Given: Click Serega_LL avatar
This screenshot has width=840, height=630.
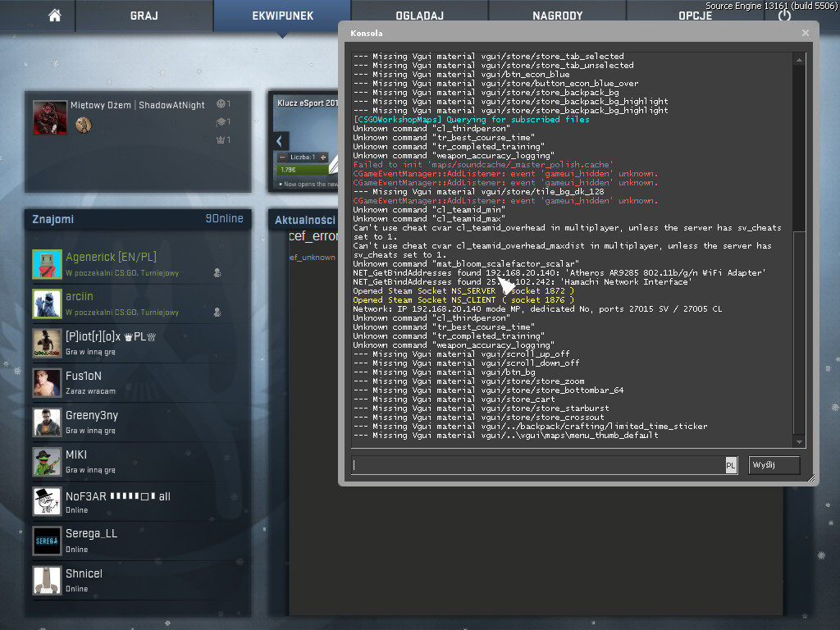Looking at the screenshot, I should [47, 541].
